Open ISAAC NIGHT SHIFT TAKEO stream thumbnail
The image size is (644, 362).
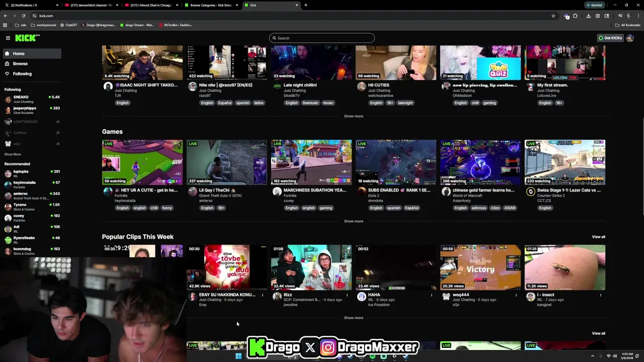click(x=142, y=63)
